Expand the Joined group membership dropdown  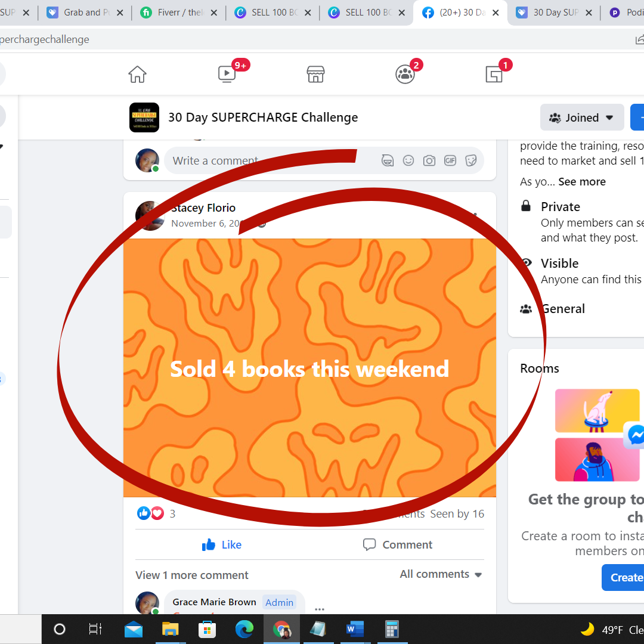point(581,117)
